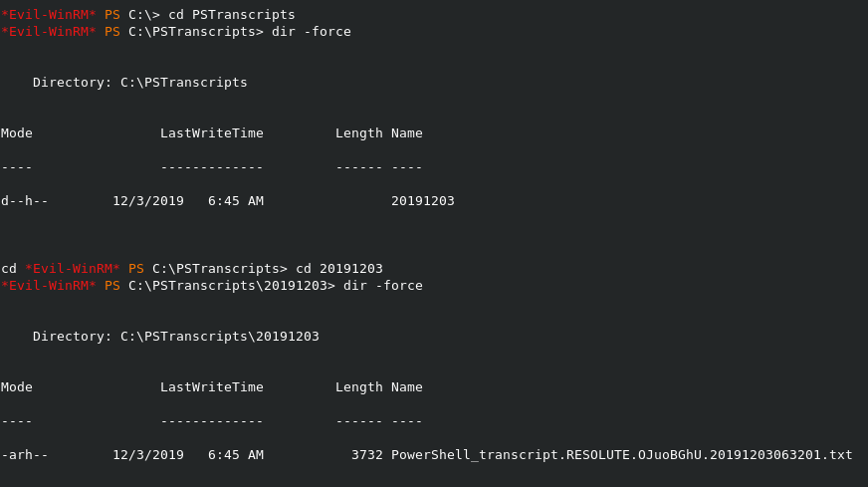Screen dimensions: 868x487
Task: Click the "-arh--" file mode attributes
Action: pyautogui.click(x=24, y=455)
